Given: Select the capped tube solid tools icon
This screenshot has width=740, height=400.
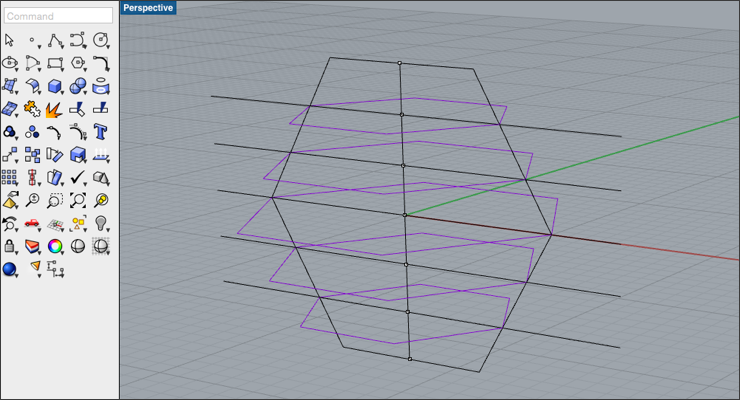Looking at the screenshot, I should coord(101,86).
